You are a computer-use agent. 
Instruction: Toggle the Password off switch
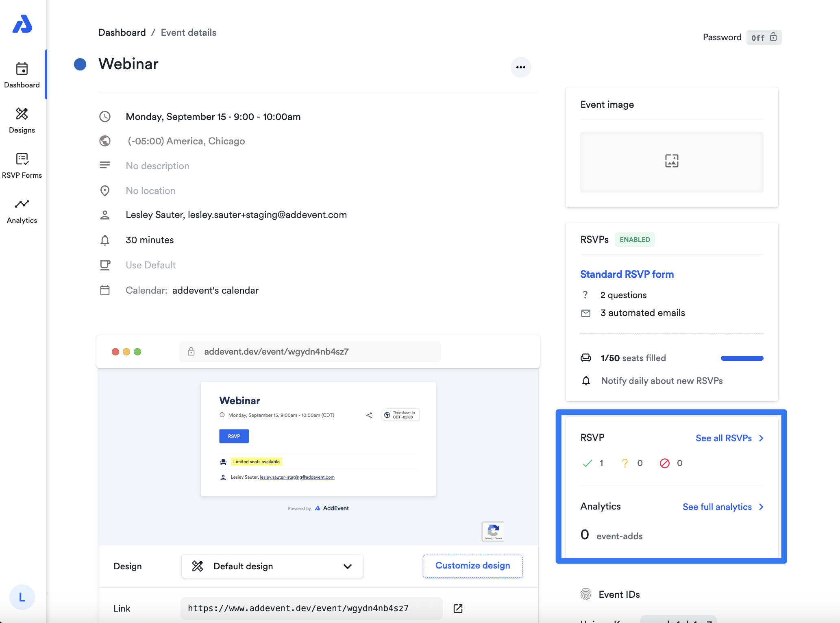[x=764, y=37]
